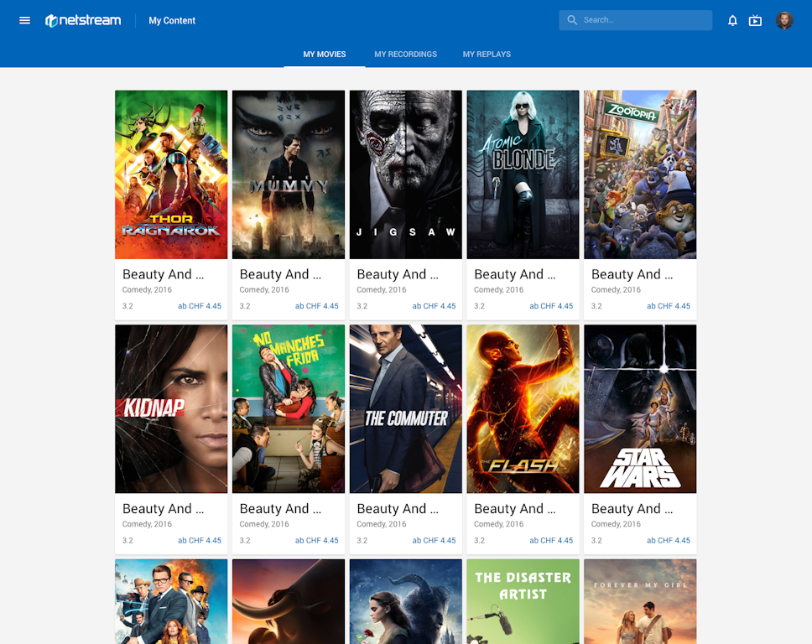Open the hamburger navigation menu

[x=24, y=20]
